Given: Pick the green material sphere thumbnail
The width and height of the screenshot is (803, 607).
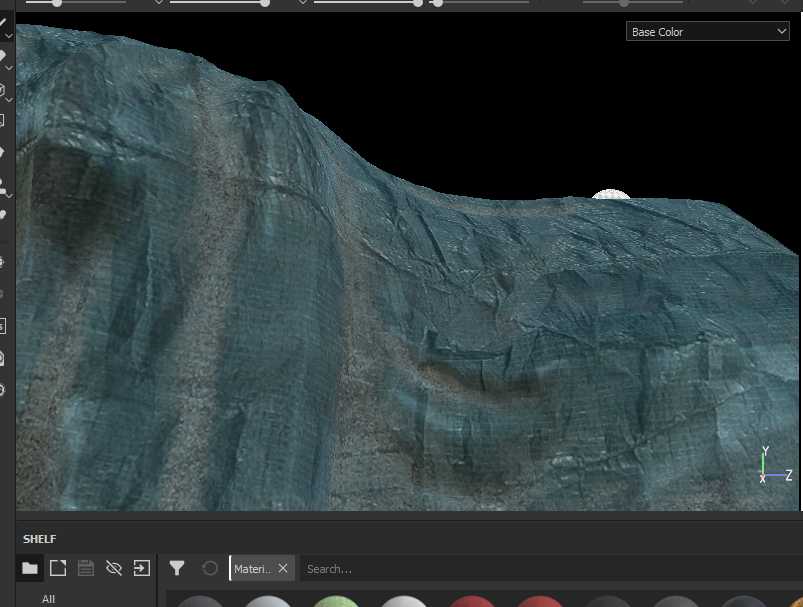Looking at the screenshot, I should click(x=335, y=601).
